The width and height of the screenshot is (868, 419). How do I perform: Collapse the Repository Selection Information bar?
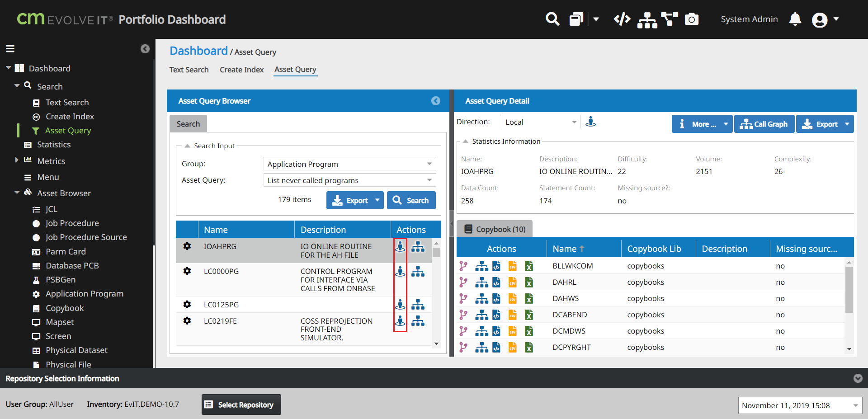(x=858, y=378)
